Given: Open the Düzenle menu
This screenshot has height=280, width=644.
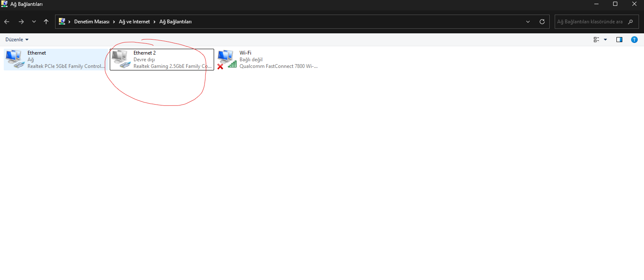Looking at the screenshot, I should (17, 40).
